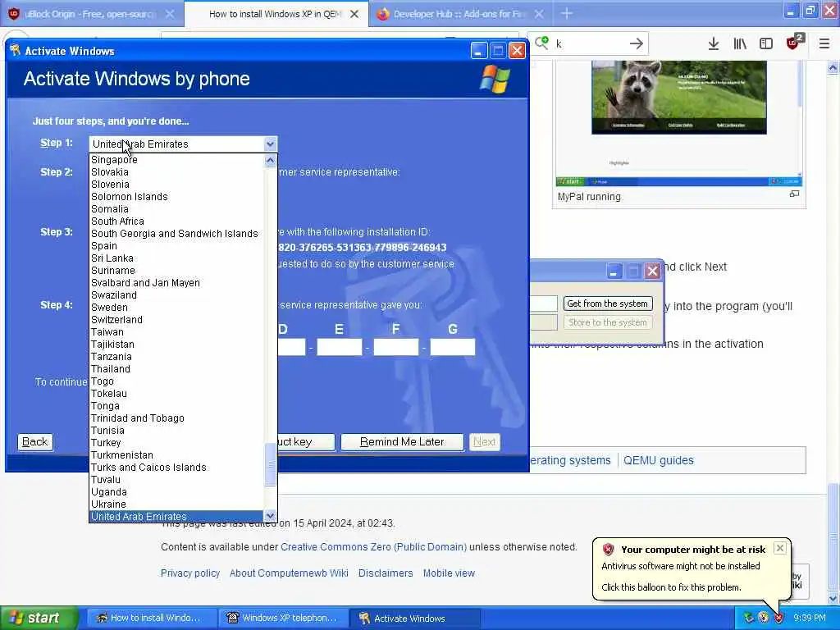840x630 pixels.
Task: Pick Svalbard and Jan Mayen
Action: [x=176, y=283]
